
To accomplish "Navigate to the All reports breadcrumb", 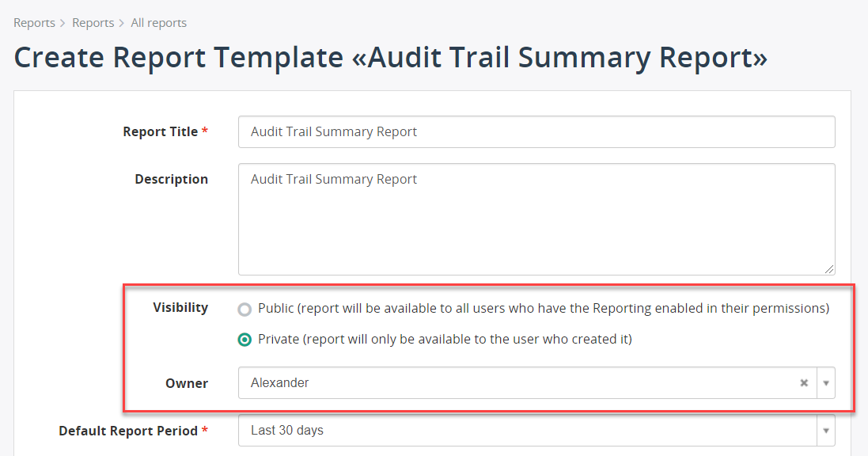I will [x=159, y=23].
